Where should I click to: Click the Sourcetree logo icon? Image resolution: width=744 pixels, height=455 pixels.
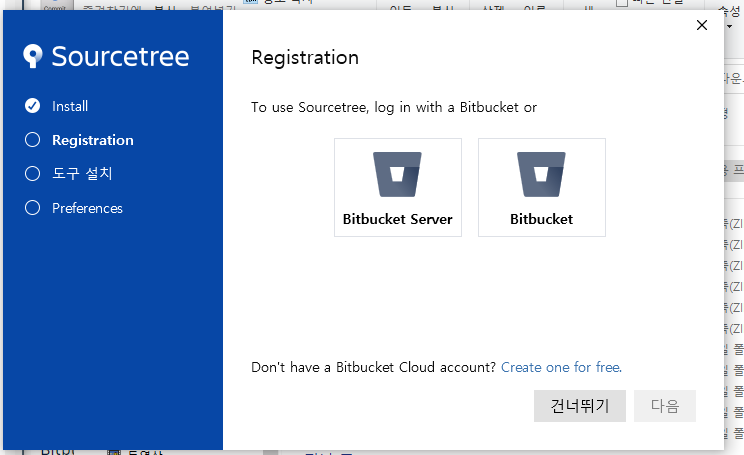[33, 56]
